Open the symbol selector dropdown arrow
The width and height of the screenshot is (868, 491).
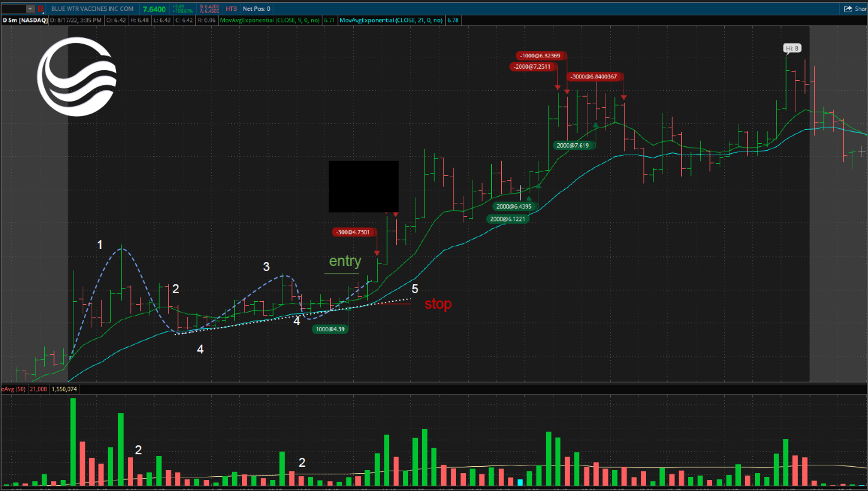[x=30, y=9]
